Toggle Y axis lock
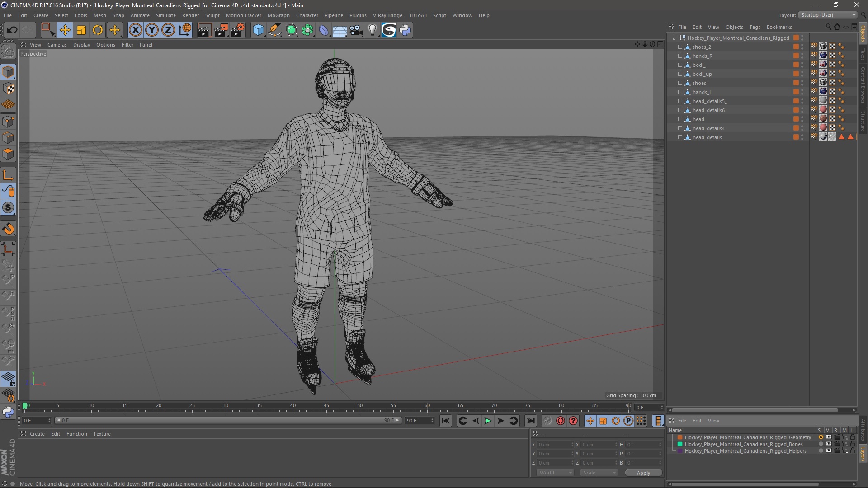Viewport: 868px width, 488px height. pyautogui.click(x=152, y=30)
